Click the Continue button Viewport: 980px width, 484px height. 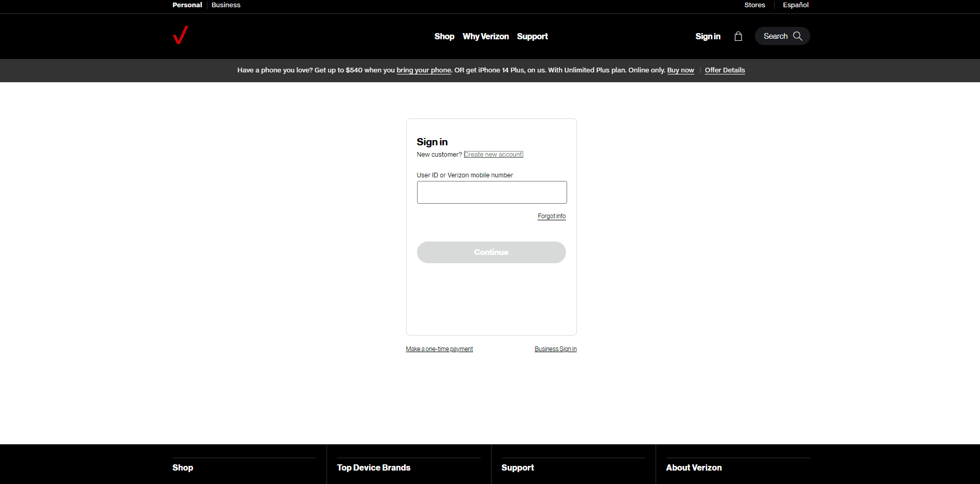492,252
